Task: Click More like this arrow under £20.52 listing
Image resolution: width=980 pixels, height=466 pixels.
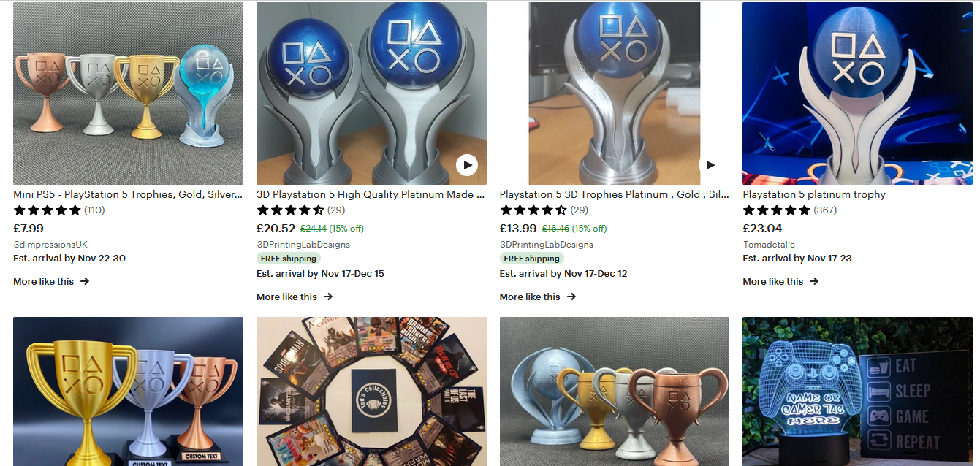Action: tap(328, 297)
